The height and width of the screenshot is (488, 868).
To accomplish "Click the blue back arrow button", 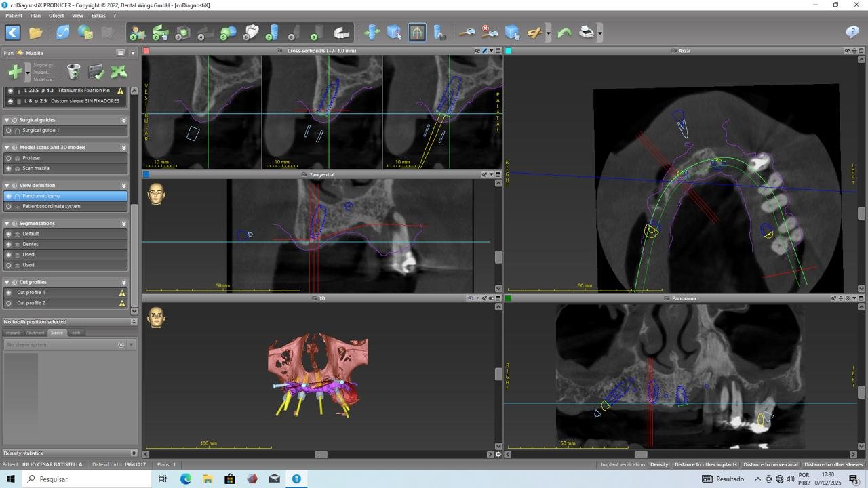I will point(13,32).
